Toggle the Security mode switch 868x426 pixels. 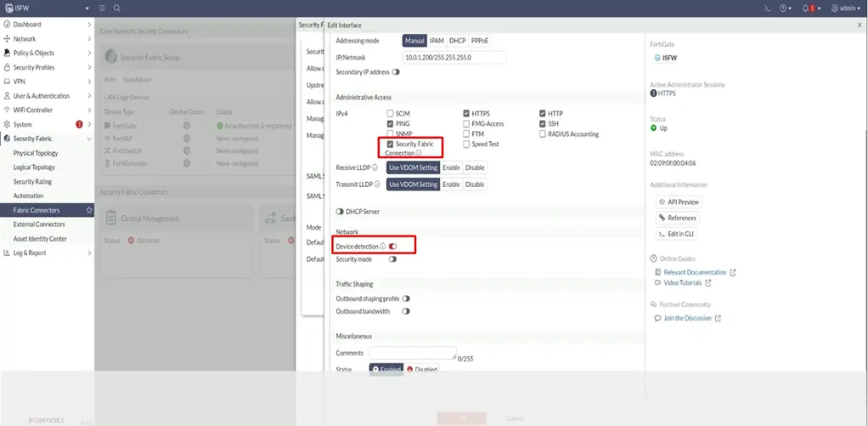(x=392, y=259)
